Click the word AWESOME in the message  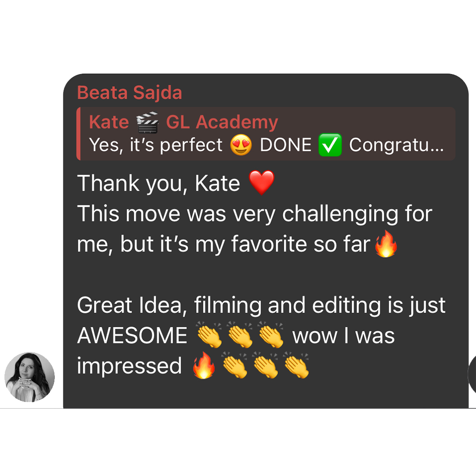click(x=132, y=335)
